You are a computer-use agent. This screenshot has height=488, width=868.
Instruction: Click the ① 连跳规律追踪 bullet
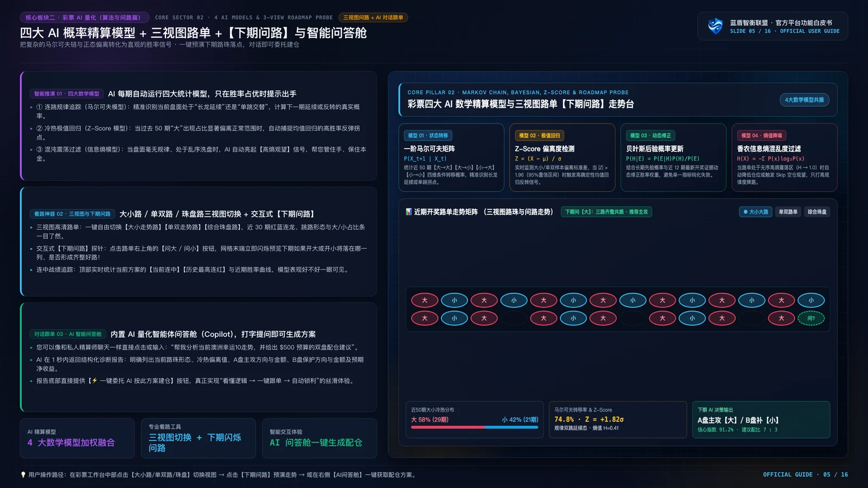click(x=199, y=111)
